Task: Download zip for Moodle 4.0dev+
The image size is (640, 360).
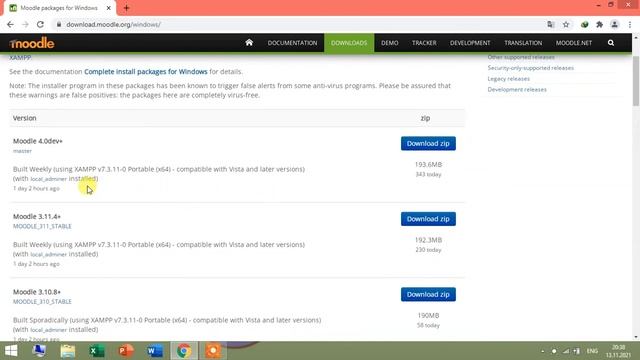Action: pyautogui.click(x=428, y=143)
